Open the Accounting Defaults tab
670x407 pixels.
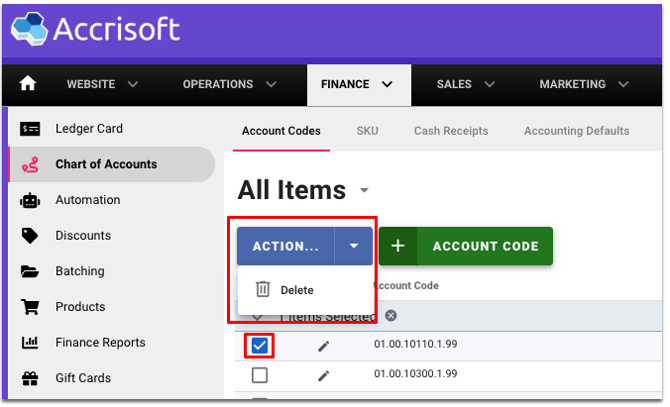576,131
